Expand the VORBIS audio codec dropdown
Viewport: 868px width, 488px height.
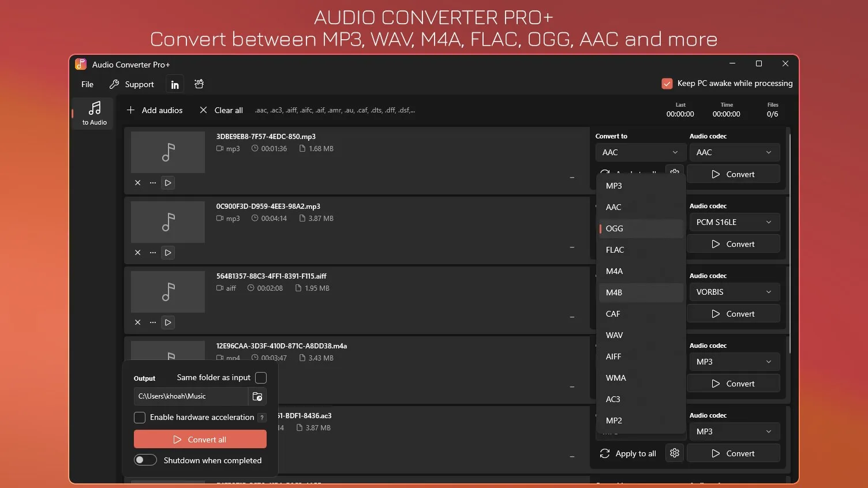[734, 292]
